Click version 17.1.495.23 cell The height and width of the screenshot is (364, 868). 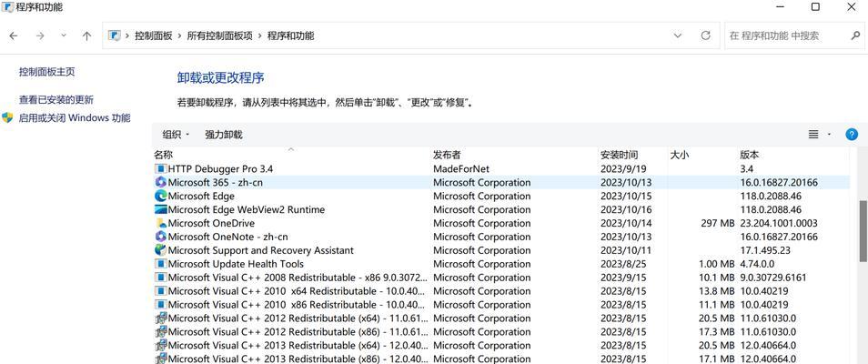pos(765,250)
